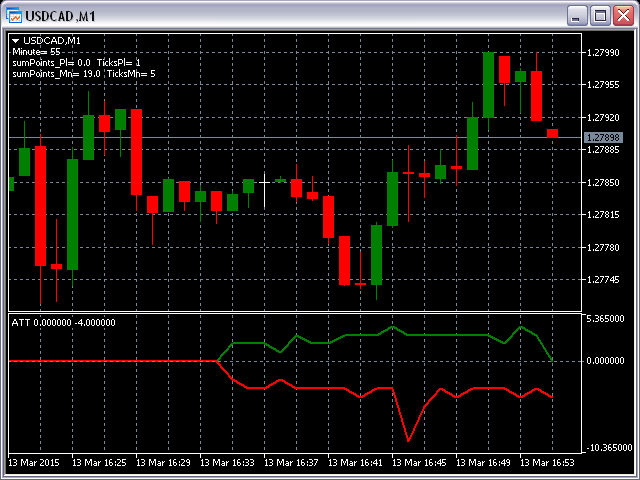Expand the USDCAD,M1 chart dropdown triangle
The image size is (640, 480).
tap(15, 40)
